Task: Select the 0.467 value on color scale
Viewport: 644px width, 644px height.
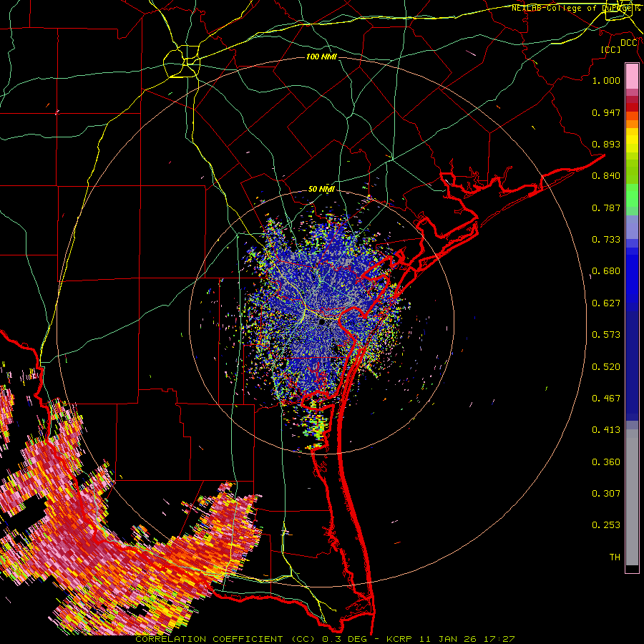Action: coord(606,399)
